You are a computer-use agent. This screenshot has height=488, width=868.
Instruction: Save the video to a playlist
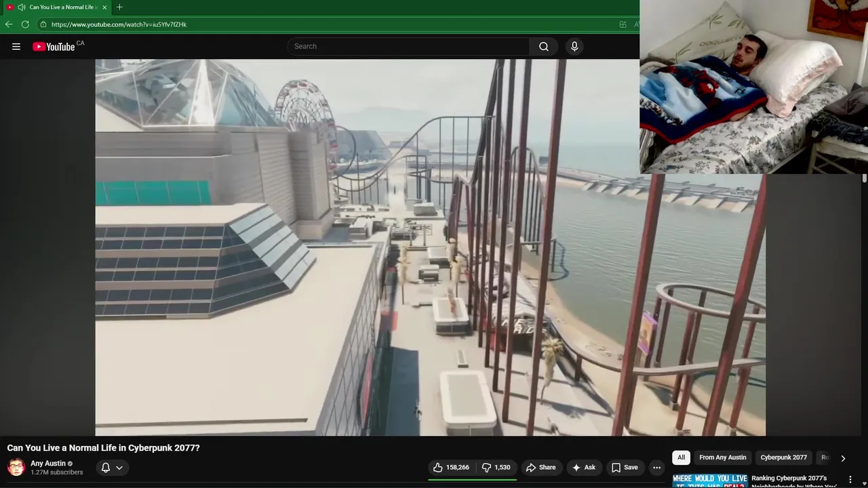tap(625, 467)
